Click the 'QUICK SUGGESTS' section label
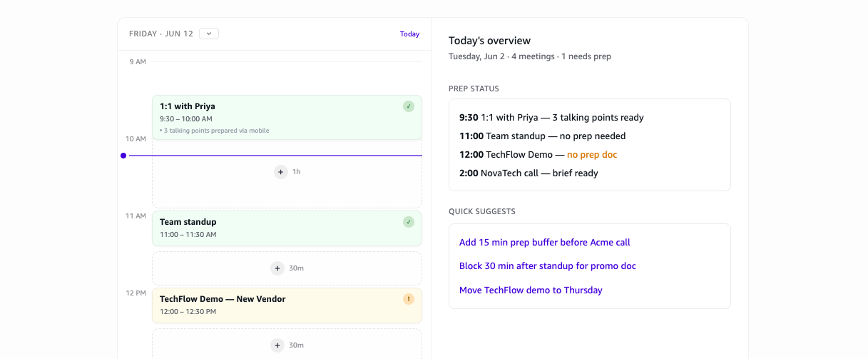This screenshot has height=359, width=868. pyautogui.click(x=482, y=212)
